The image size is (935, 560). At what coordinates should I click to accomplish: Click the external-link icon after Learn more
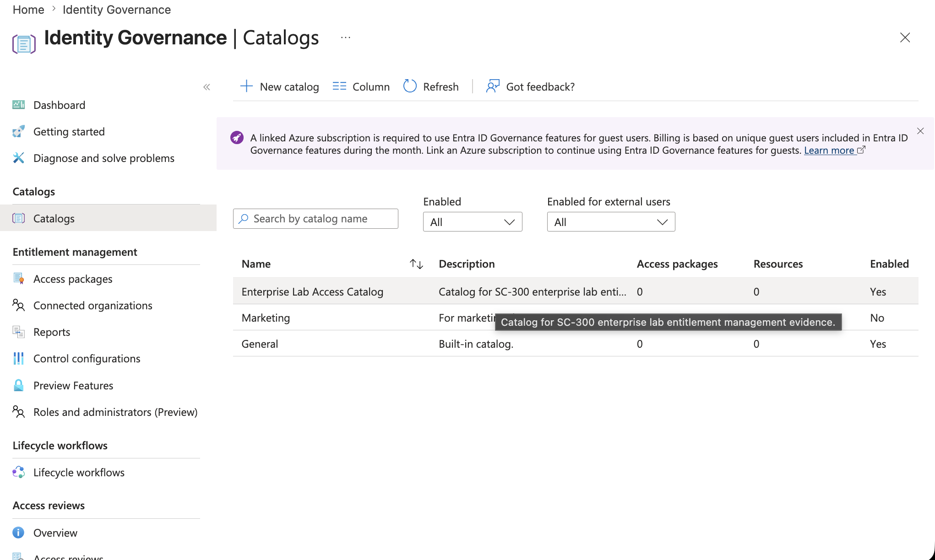[x=861, y=150]
